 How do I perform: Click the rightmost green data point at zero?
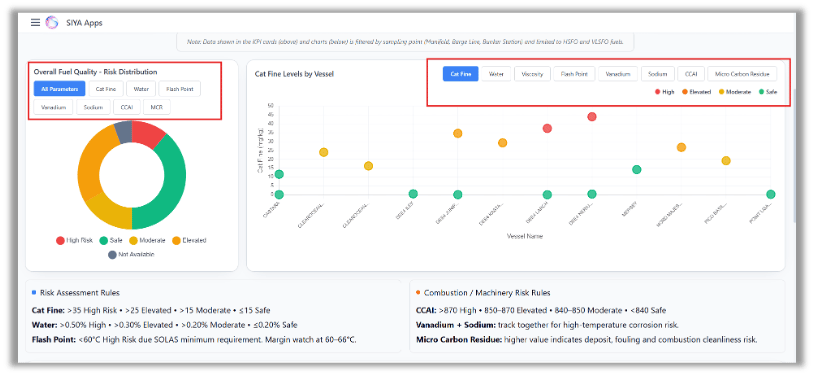770,195
